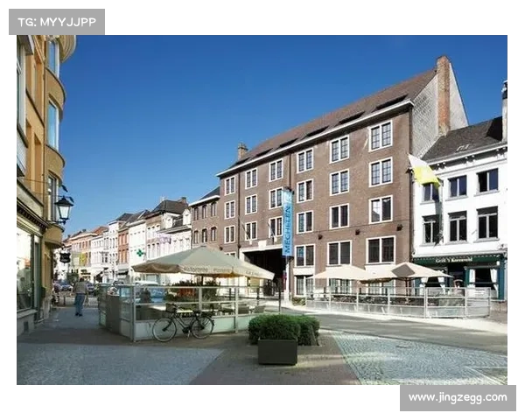This screenshot has width=525, height=420.
Task: Select the green pharmacy cross sign
Action: coord(140,253)
